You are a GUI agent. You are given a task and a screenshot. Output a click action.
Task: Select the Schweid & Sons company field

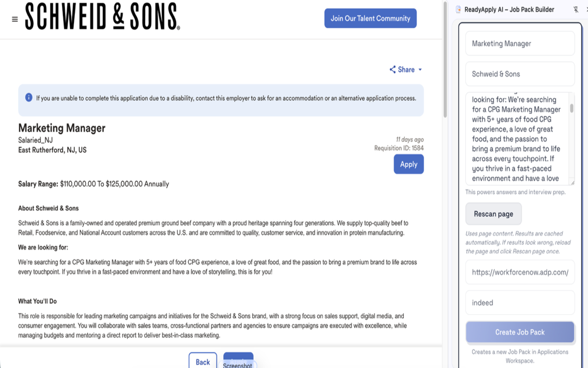coord(520,74)
